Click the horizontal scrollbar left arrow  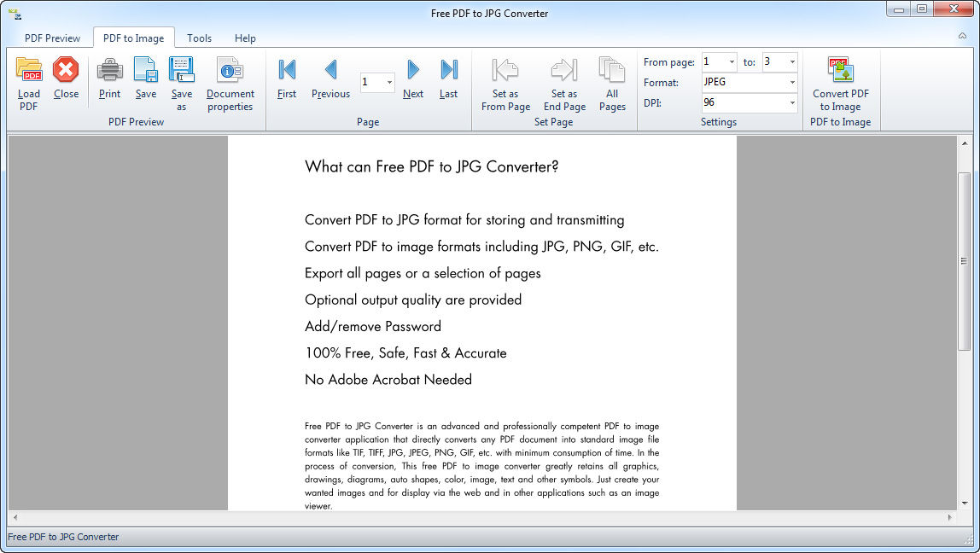[x=15, y=517]
